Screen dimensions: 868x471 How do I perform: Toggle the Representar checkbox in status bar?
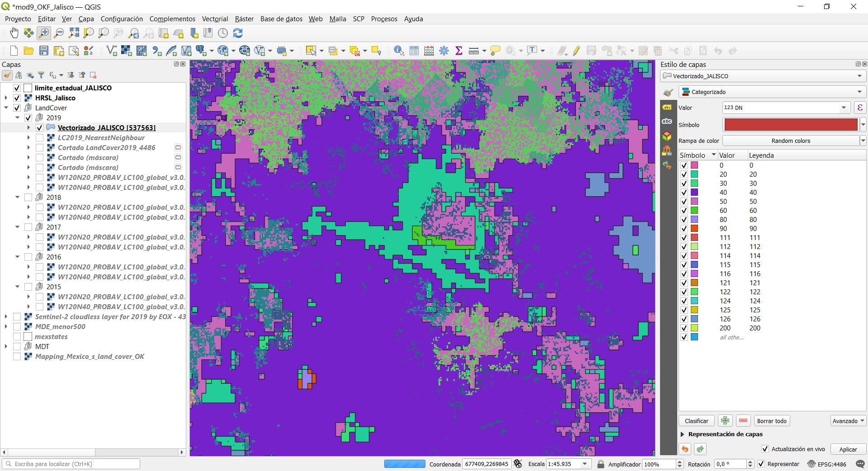click(x=761, y=464)
